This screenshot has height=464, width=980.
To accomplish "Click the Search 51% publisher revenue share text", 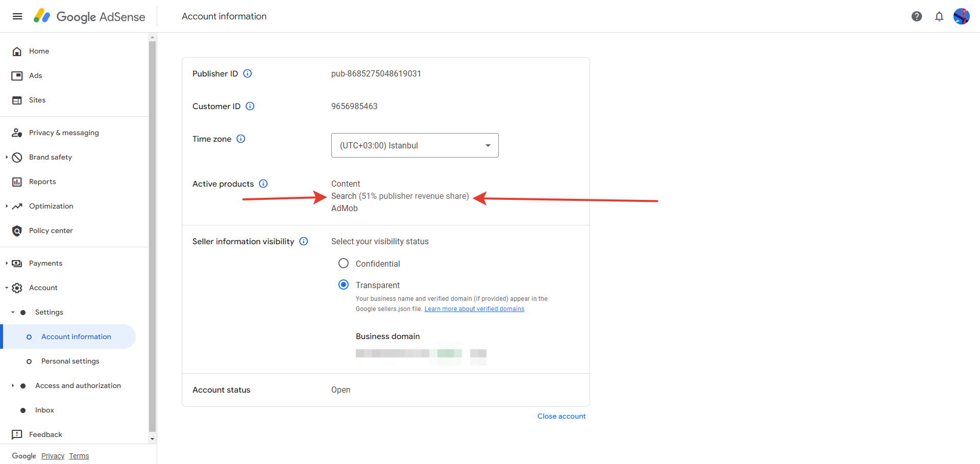I will 400,196.
